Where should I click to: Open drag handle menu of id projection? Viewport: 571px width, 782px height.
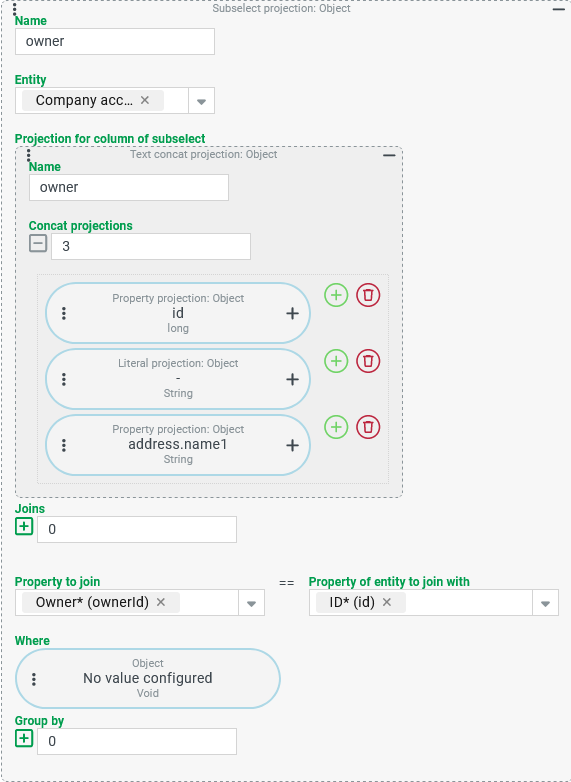[64, 313]
